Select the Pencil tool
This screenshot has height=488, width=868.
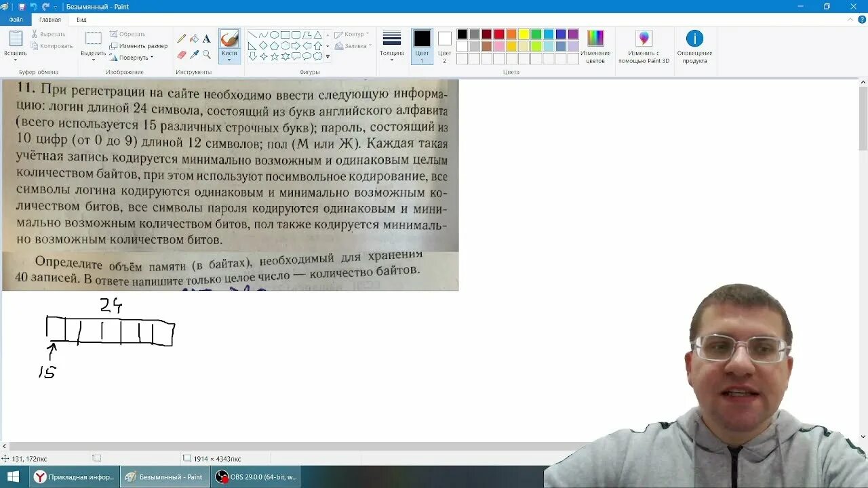pos(181,38)
